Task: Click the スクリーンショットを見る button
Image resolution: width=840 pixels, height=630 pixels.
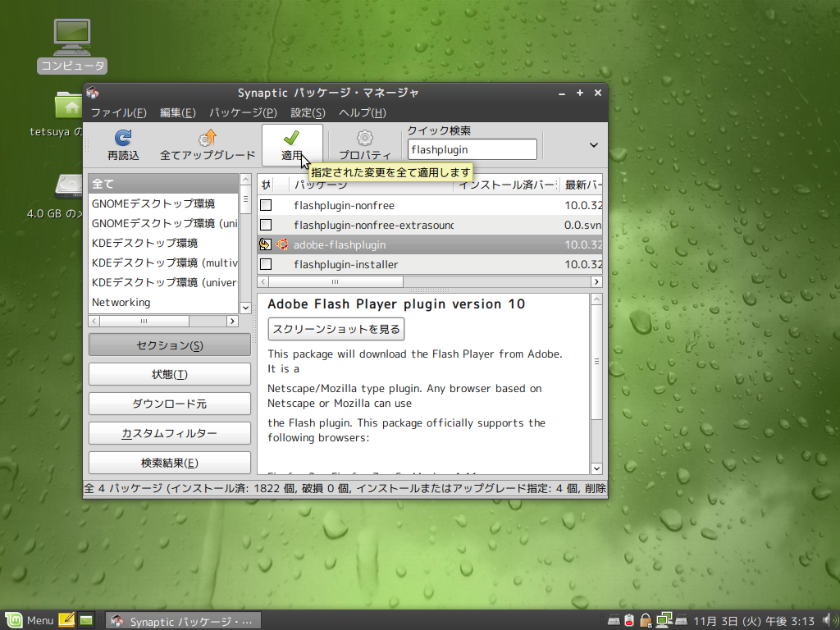Action: (x=336, y=329)
